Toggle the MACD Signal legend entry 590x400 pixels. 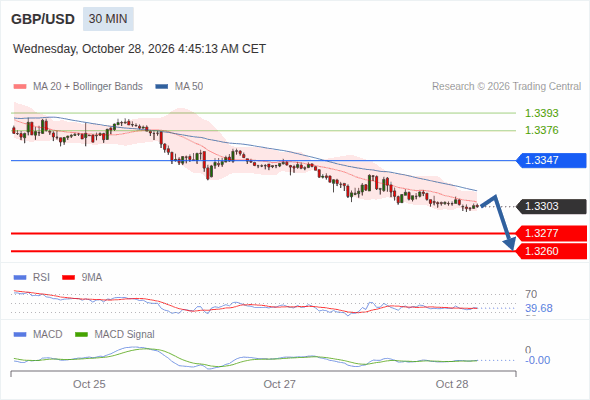tap(115, 334)
